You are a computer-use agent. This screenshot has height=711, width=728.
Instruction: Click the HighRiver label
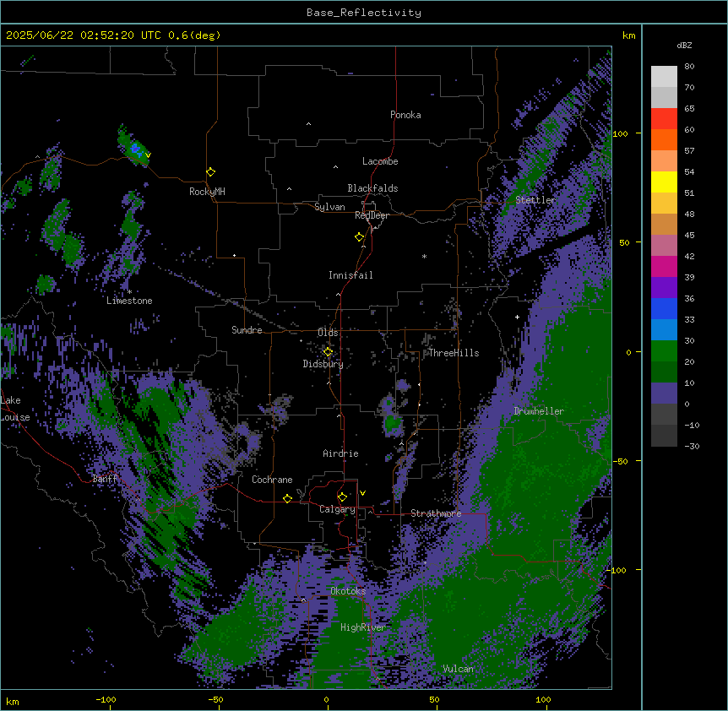(x=363, y=627)
